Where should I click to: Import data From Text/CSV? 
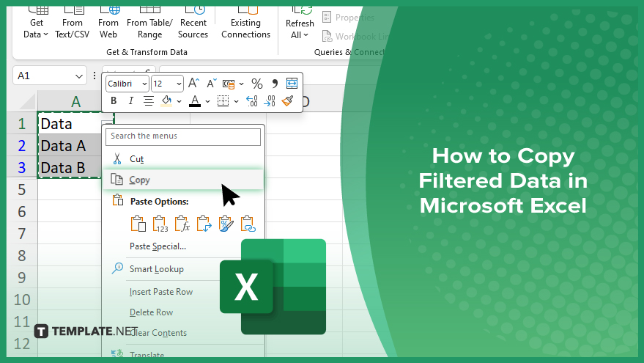[x=73, y=23]
